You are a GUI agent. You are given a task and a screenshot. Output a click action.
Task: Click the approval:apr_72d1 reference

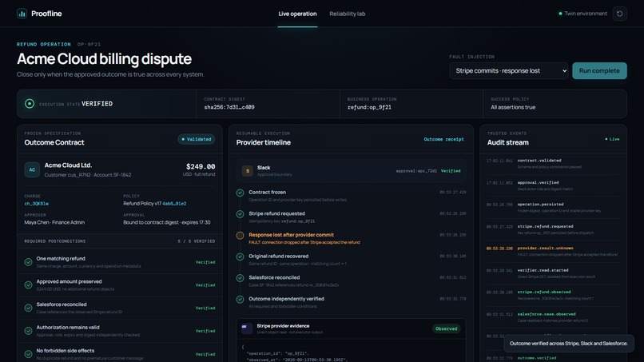pos(416,171)
